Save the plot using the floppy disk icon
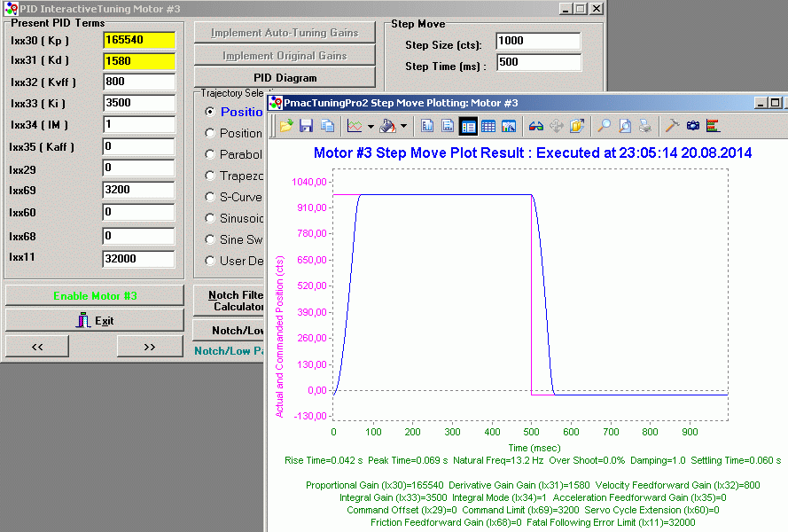The image size is (788, 532). pos(306,126)
